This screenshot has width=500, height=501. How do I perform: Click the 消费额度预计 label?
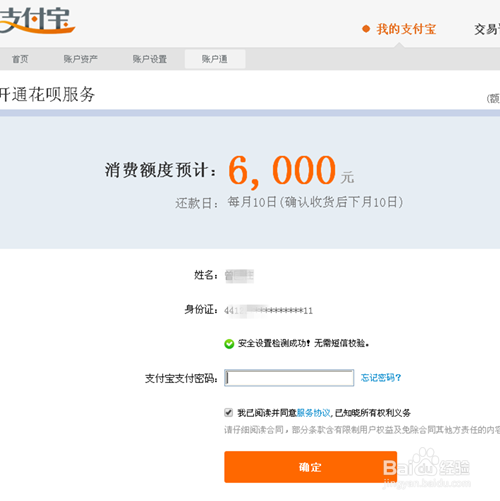pos(160,170)
